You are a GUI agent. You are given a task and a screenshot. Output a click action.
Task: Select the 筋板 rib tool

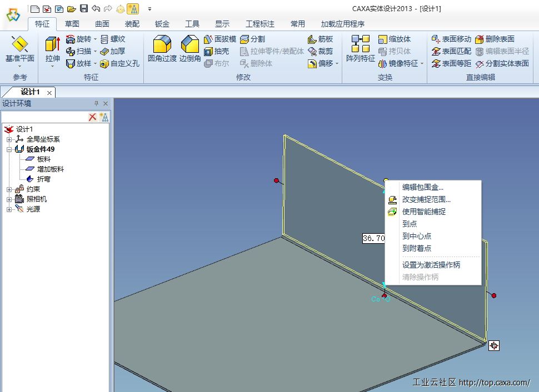coord(320,39)
